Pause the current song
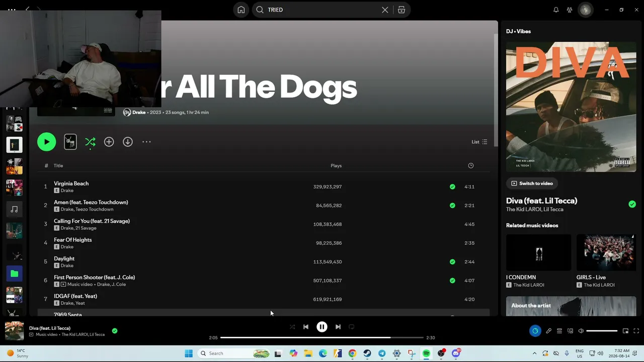This screenshot has height=362, width=644. 322,327
